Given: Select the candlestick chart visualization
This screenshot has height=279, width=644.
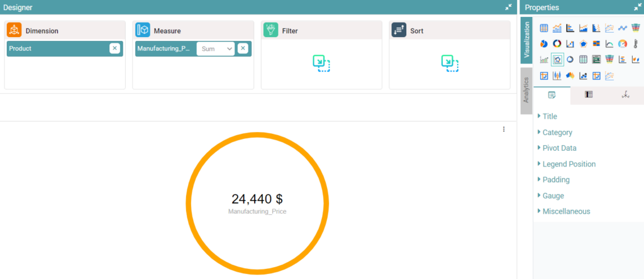Looking at the screenshot, I should [x=557, y=75].
